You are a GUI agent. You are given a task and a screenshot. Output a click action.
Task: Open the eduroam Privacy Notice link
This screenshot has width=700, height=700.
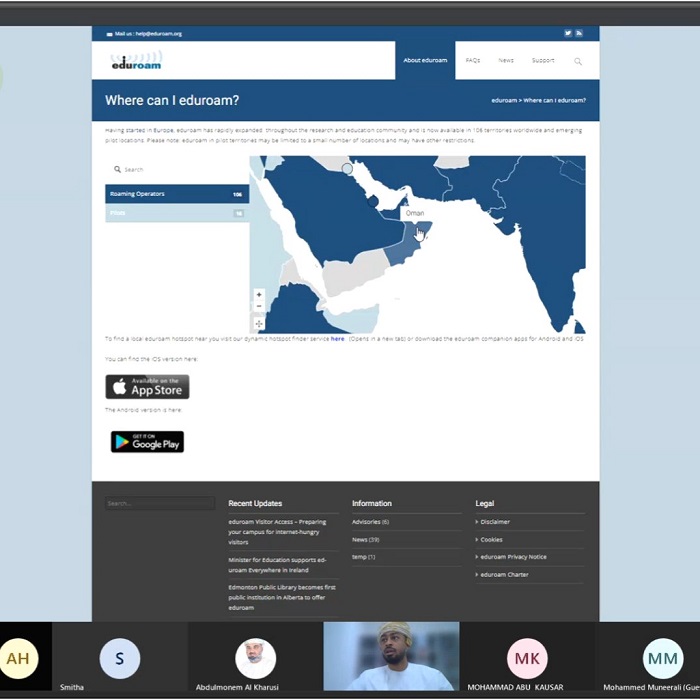point(513,557)
